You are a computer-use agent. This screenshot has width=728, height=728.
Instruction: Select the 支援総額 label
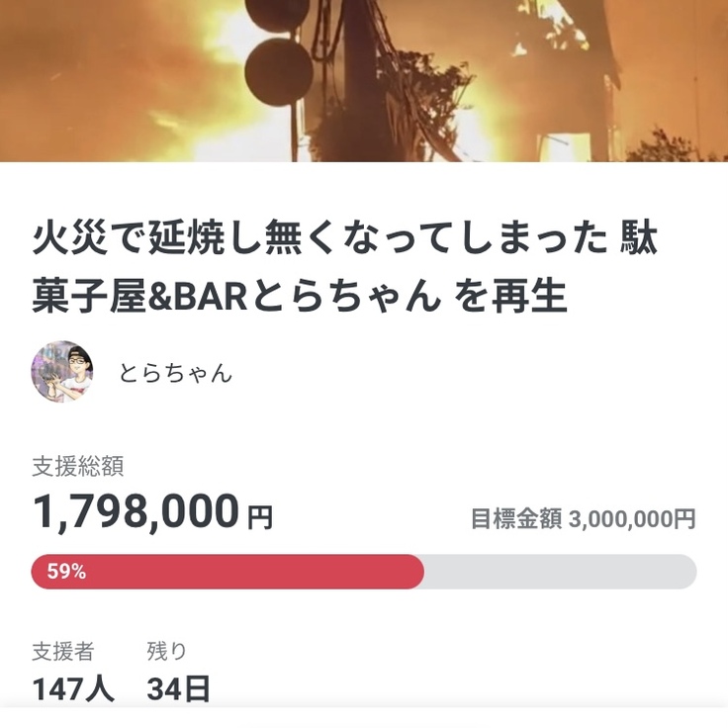pos(77,467)
